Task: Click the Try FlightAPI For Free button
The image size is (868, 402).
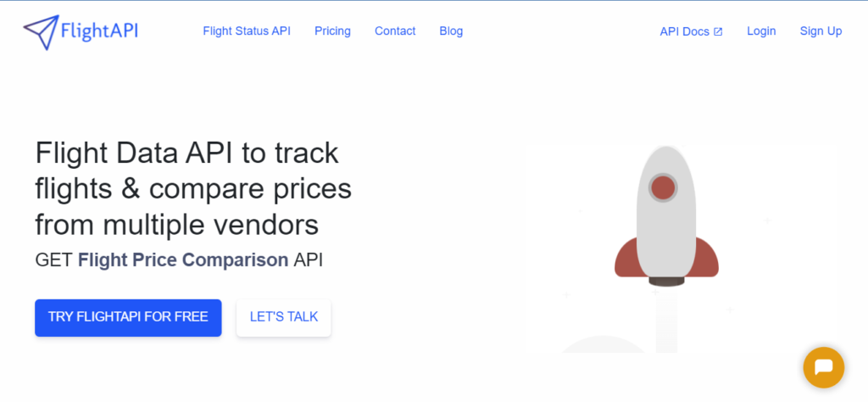Action: [x=128, y=318]
